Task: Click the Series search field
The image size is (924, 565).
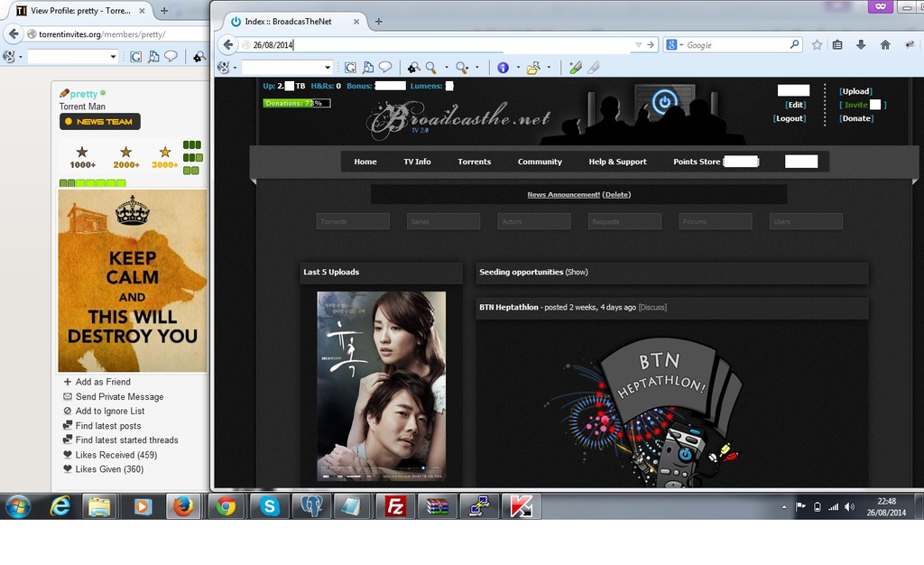Action: pos(443,221)
